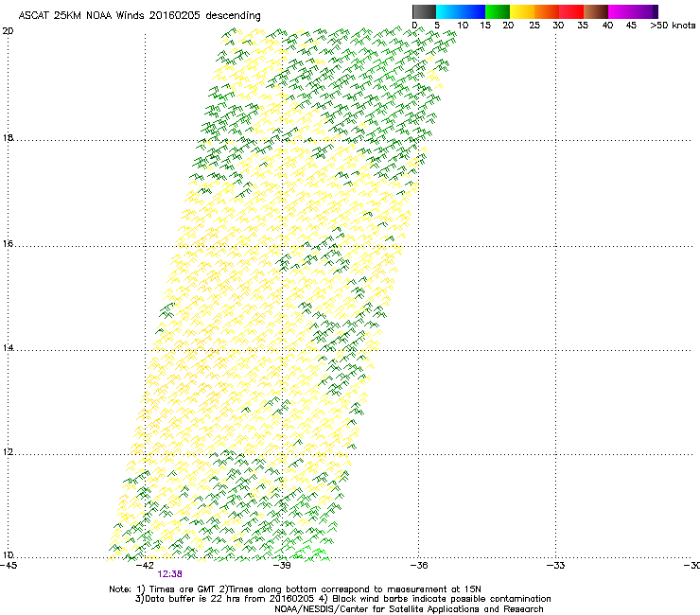This screenshot has width=700, height=615.
Task: Click the yellow 20-25 knots color swatch
Action: (522, 11)
